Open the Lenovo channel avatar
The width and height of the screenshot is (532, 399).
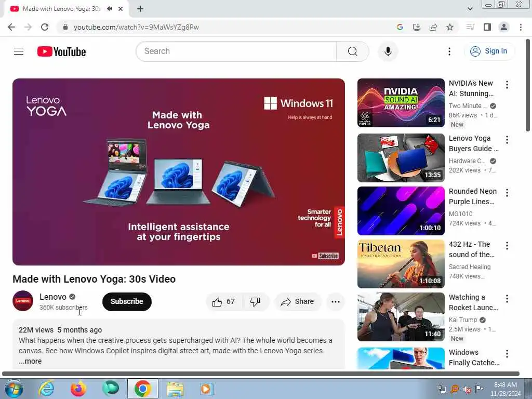(23, 301)
